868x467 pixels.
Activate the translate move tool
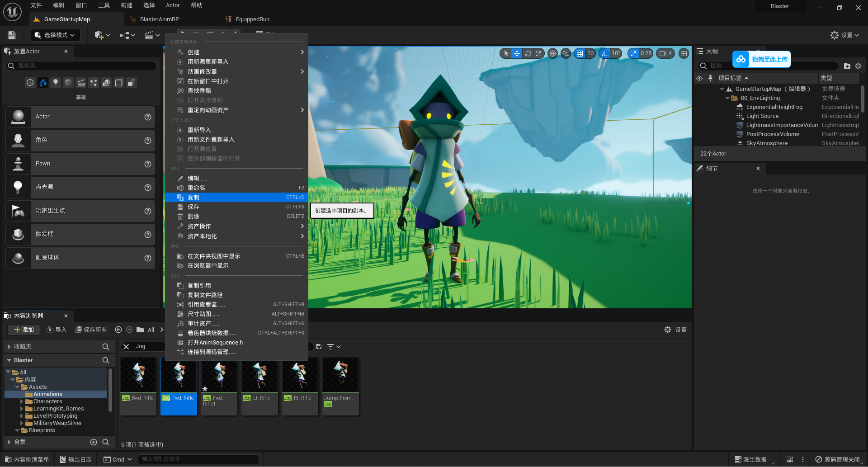click(x=517, y=53)
